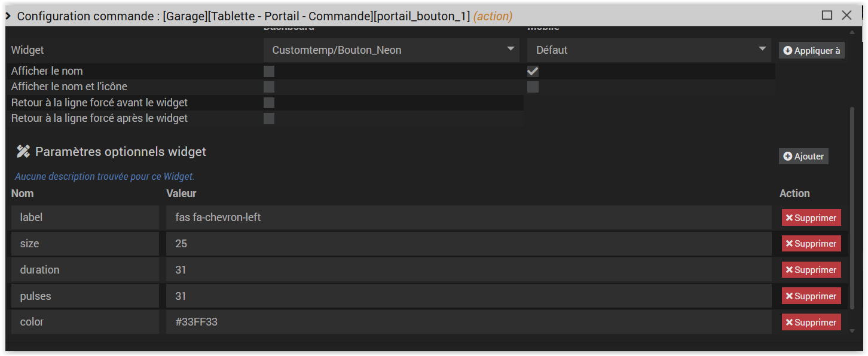
Task: Open the Dashboard widget dropdown Customtemp/Bouton_Neon
Action: [392, 50]
